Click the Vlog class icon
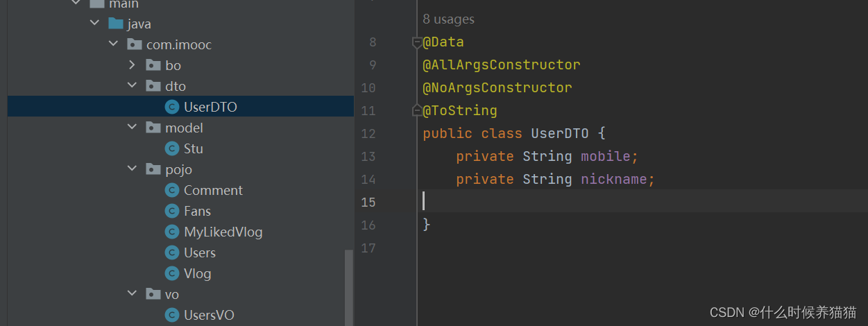868x326 pixels. (171, 273)
